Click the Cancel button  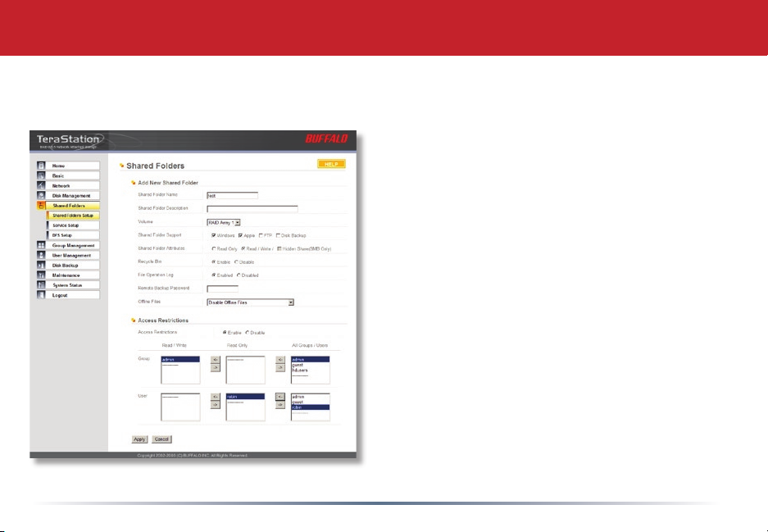coord(161,439)
